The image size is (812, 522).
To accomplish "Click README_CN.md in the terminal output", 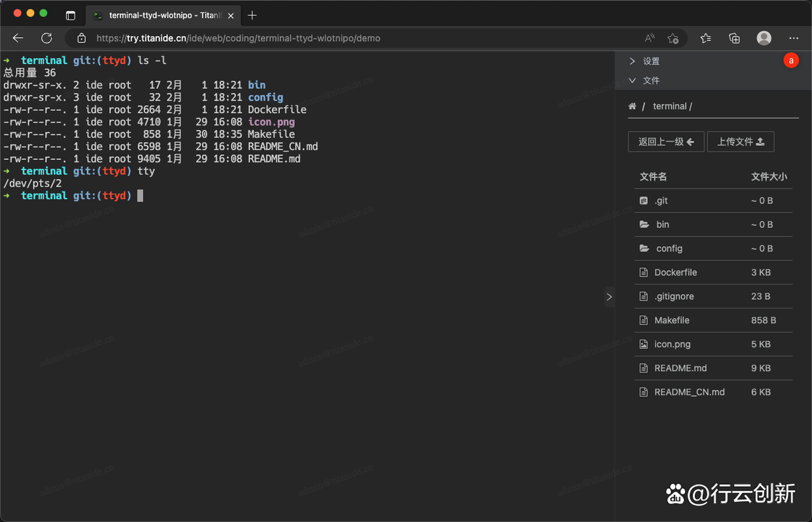I will click(283, 146).
